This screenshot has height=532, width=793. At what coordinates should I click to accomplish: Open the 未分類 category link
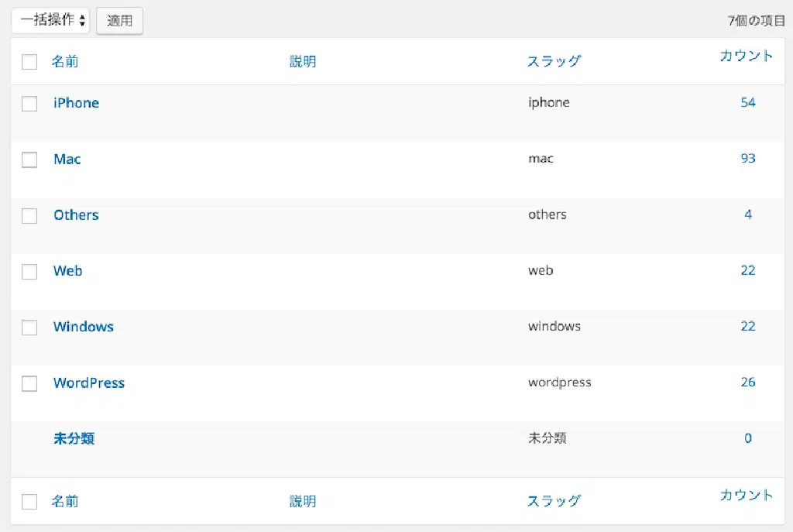[x=74, y=438]
